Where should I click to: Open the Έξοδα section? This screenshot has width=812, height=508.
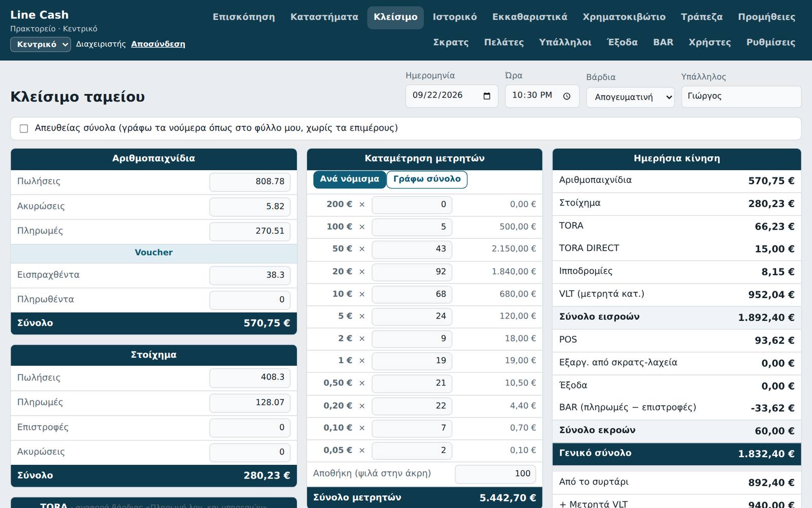pos(623,43)
